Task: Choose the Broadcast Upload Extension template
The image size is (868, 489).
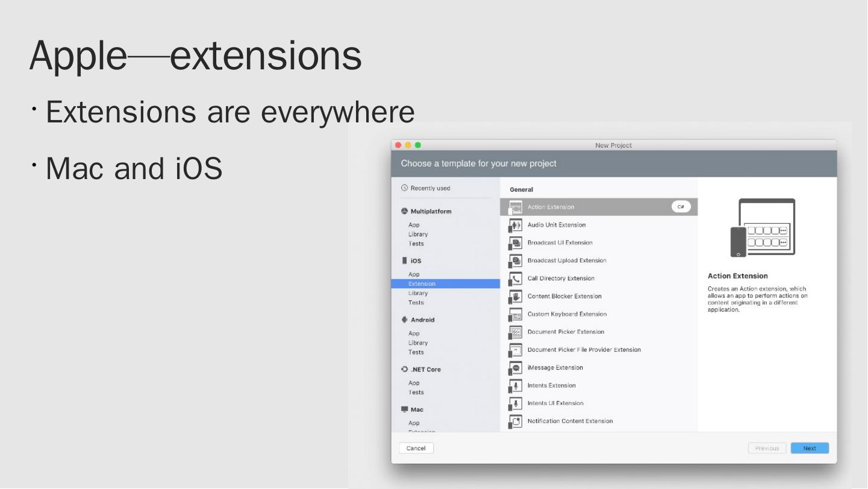Action: tap(566, 260)
